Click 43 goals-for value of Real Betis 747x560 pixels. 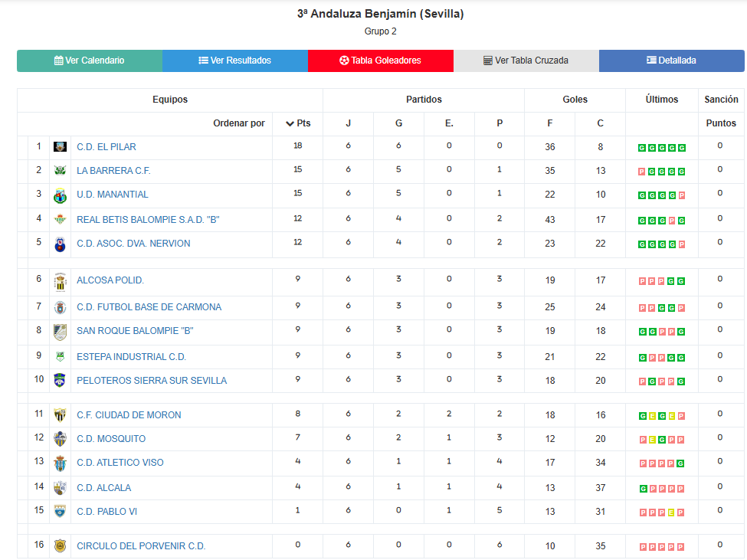coord(550,220)
